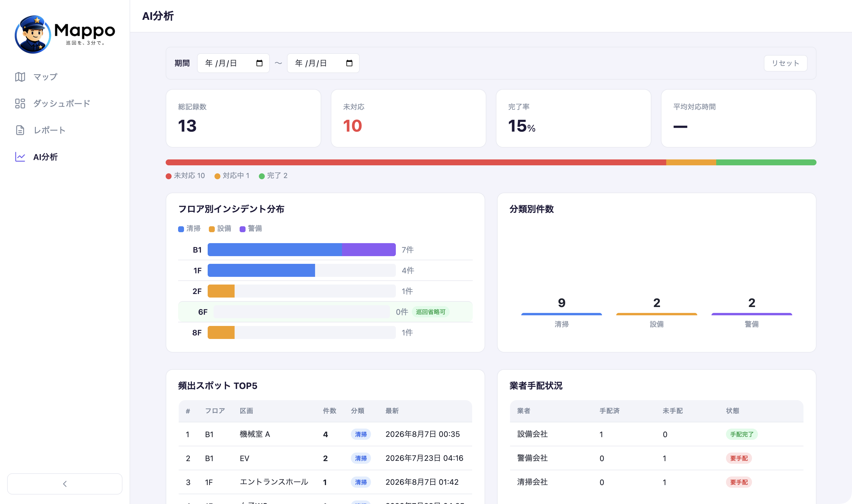Click the リセット button
The image size is (852, 504).
pyautogui.click(x=785, y=63)
